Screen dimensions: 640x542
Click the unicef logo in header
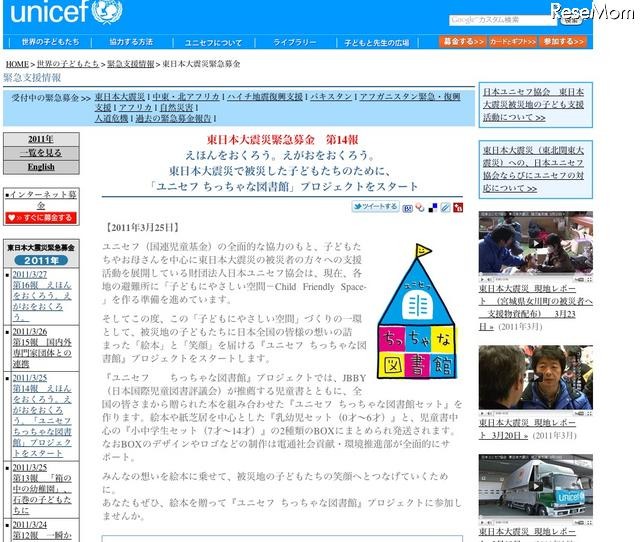(66, 12)
